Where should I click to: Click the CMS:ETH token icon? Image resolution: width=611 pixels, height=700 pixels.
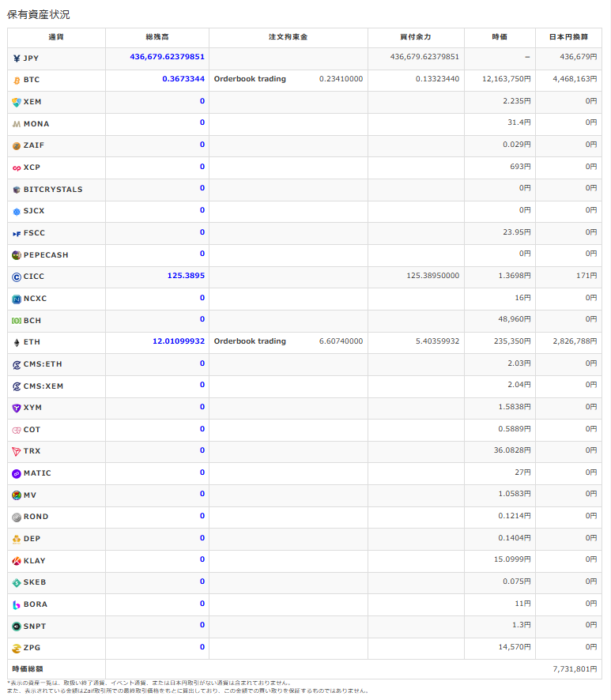(17, 365)
